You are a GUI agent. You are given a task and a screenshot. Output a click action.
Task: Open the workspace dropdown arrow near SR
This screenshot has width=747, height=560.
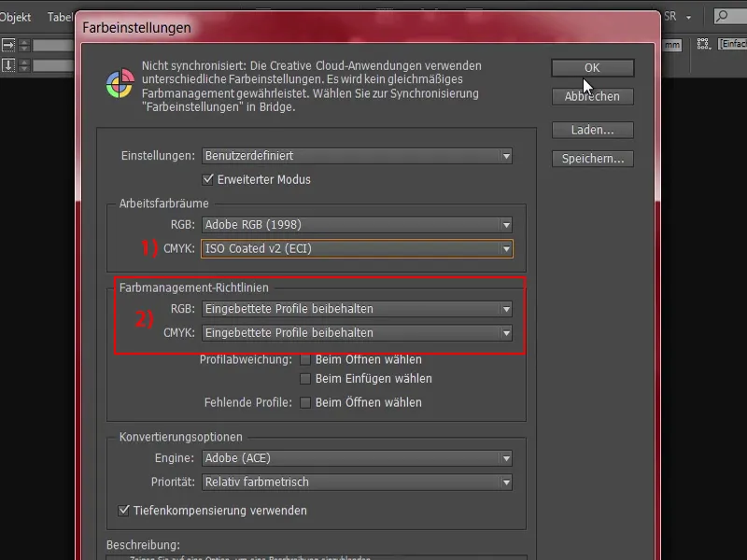tap(688, 17)
